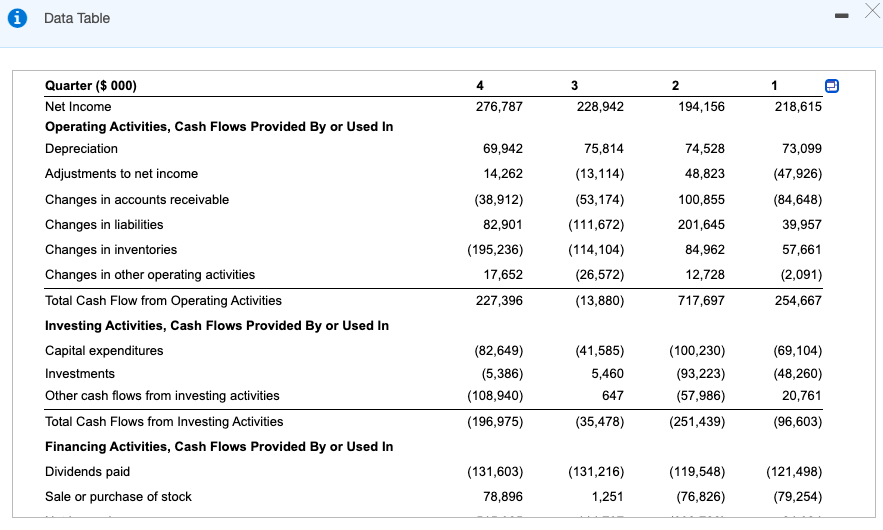Select the Net Income row label
Screen dimensions: 883x530
(x=78, y=106)
